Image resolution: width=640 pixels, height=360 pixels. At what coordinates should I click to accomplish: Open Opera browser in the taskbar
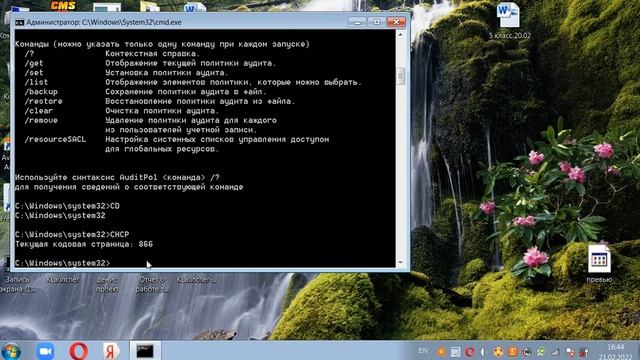click(x=78, y=351)
